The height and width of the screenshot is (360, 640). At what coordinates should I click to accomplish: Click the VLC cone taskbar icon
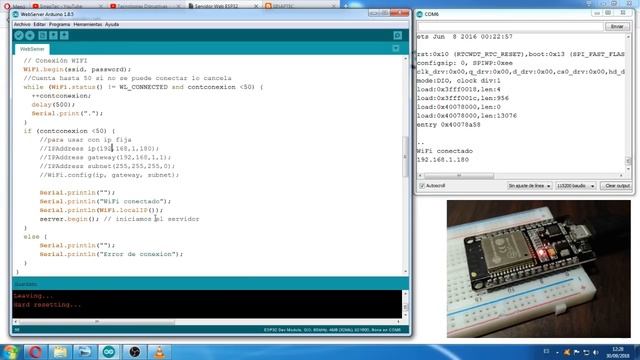tap(159, 352)
